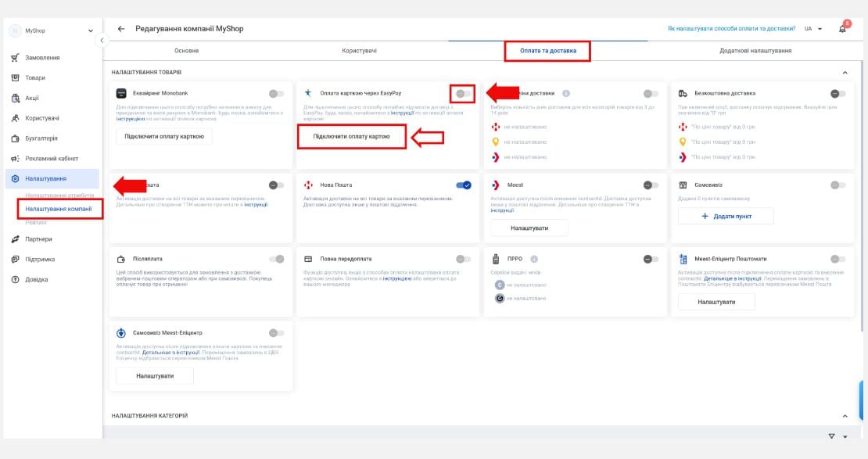Screen dimensions: 868x459
Task: Select the Оплата та доставка tab
Action: click(x=548, y=50)
